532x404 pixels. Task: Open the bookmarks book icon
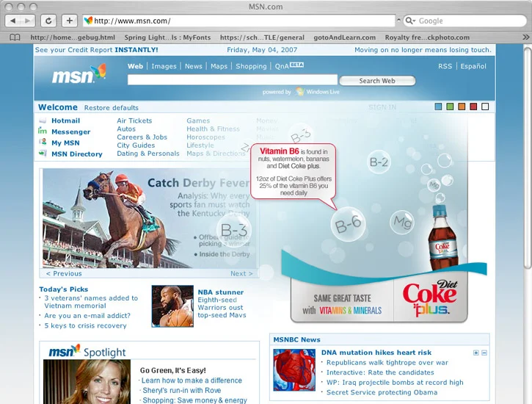pyautogui.click(x=15, y=37)
